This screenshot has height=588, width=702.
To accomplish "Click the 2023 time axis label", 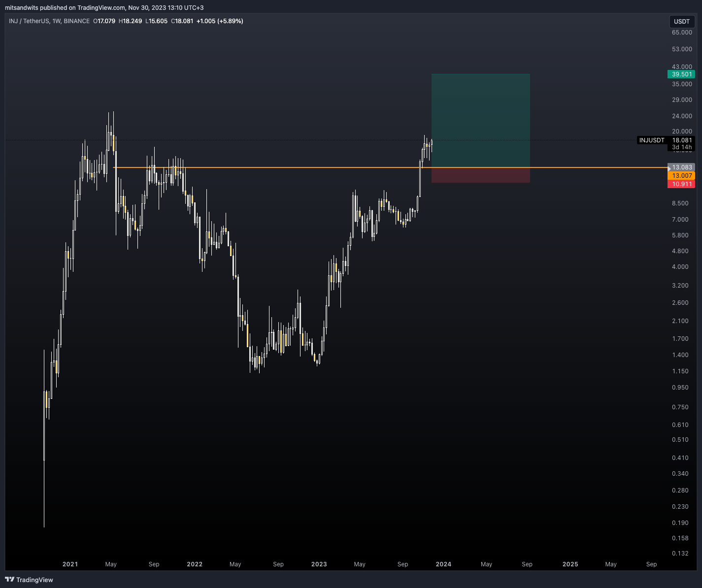I will pos(319,564).
